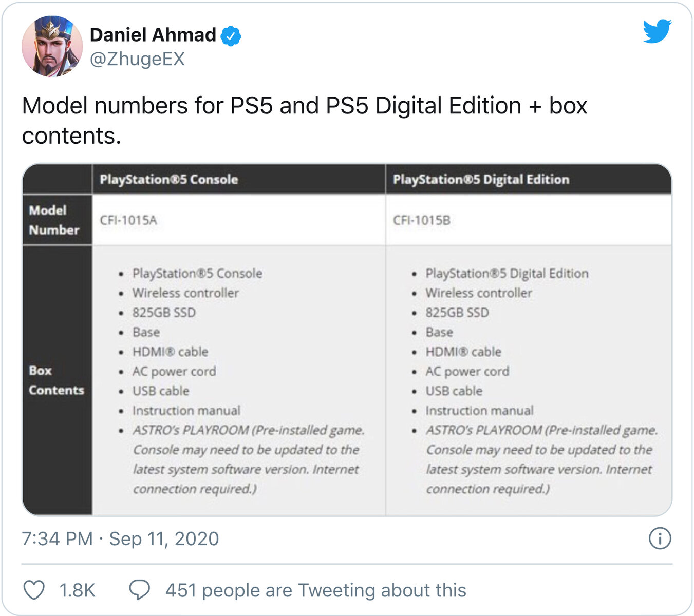694x616 pixels.
Task: Click the Box Contents row label
Action: point(56,380)
